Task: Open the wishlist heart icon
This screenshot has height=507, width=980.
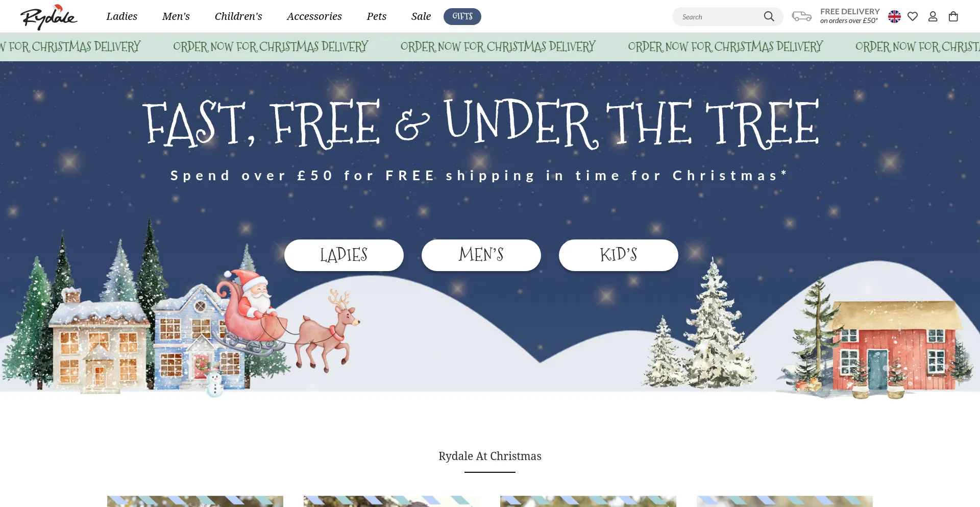Action: pyautogui.click(x=913, y=16)
